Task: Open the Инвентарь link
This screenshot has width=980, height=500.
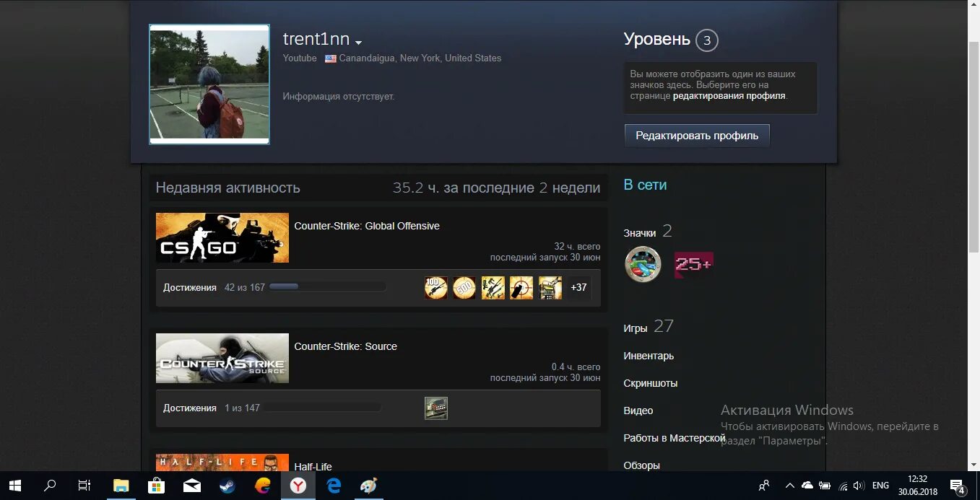Action: (x=649, y=356)
